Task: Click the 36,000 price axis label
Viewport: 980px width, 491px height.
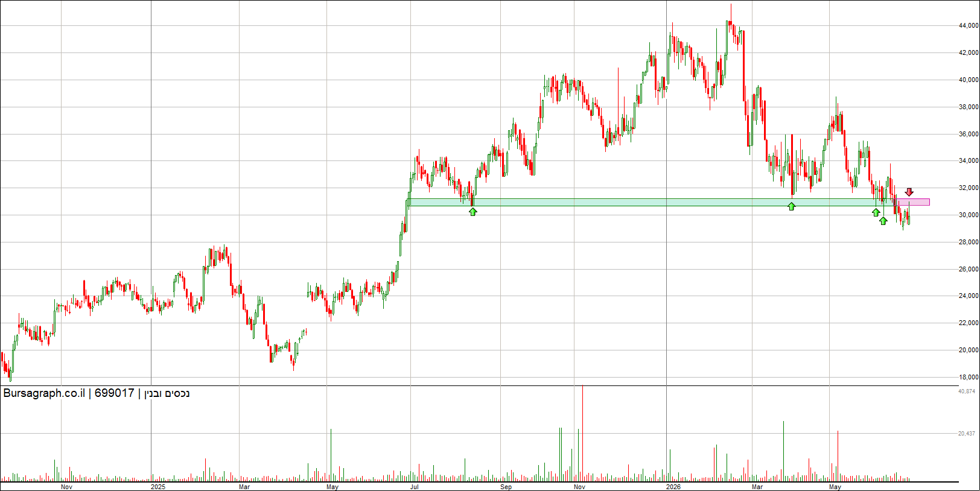Action: [969, 134]
